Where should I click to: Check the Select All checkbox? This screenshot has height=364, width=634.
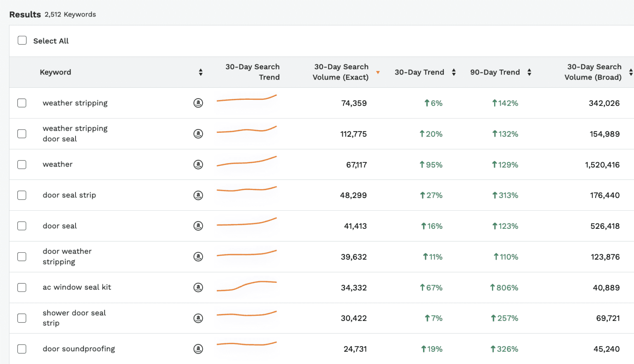click(22, 40)
